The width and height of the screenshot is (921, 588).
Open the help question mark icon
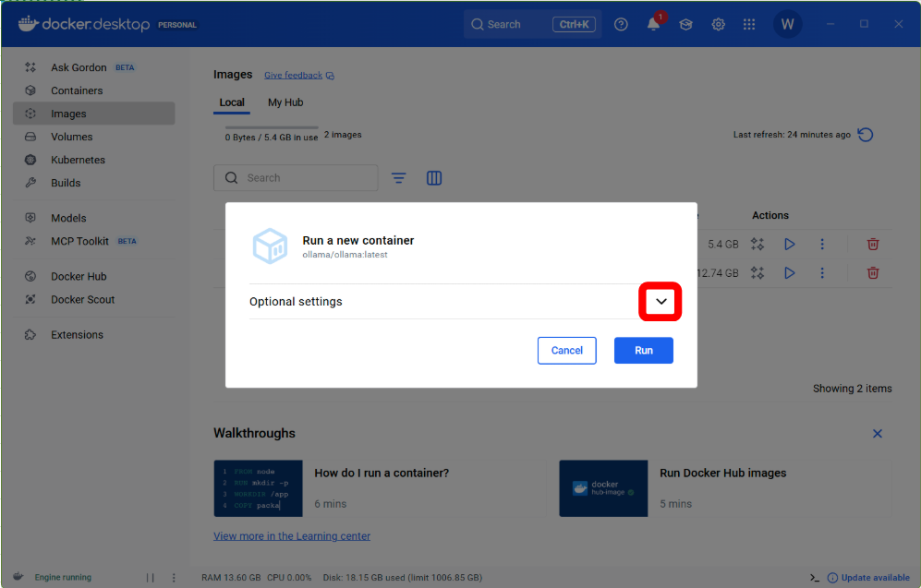(621, 25)
